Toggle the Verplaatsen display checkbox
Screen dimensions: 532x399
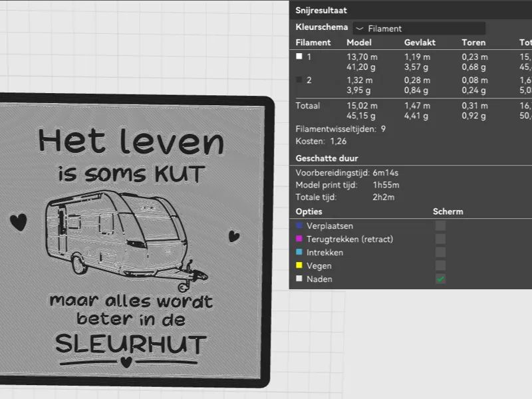pyautogui.click(x=440, y=225)
